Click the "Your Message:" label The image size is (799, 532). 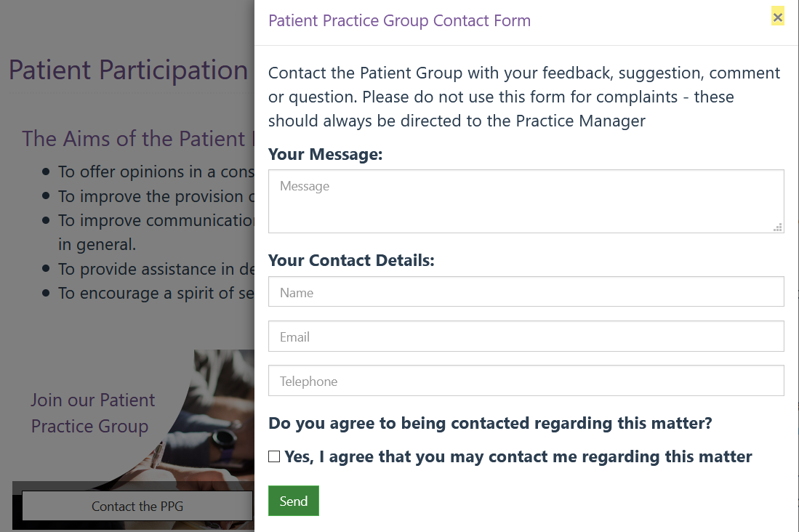click(x=325, y=154)
